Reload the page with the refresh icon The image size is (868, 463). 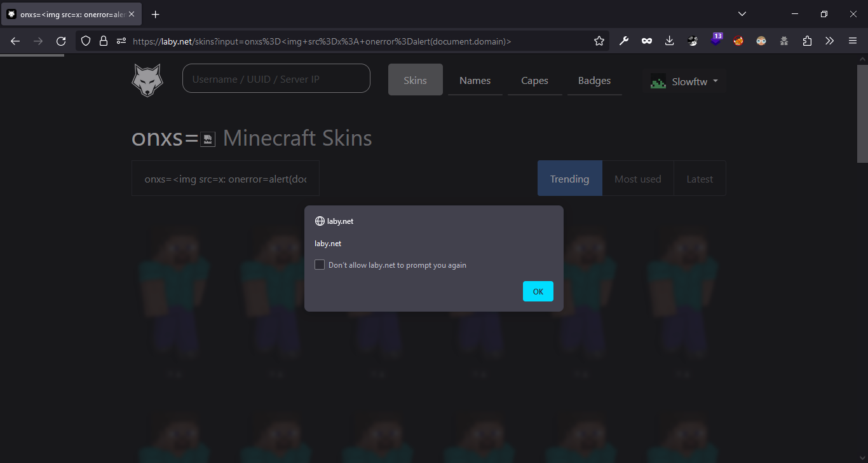coord(61,41)
